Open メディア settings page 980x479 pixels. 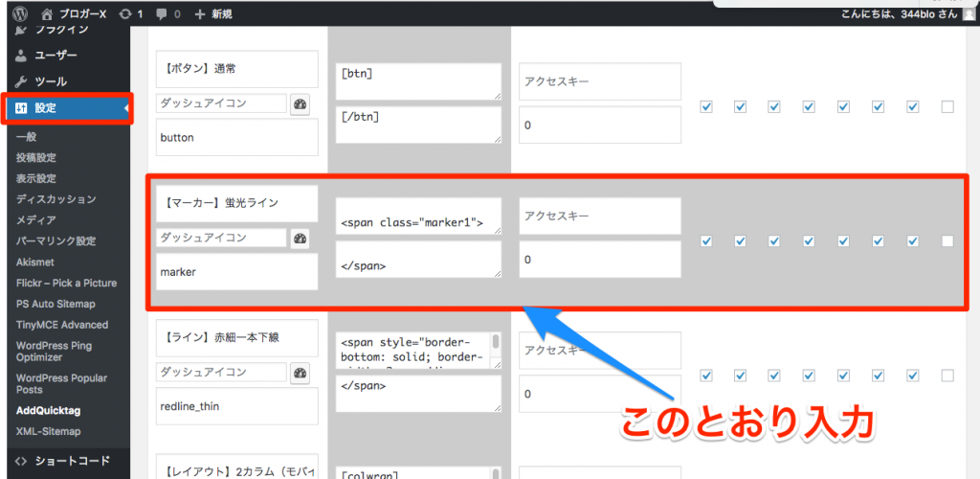pos(36,220)
